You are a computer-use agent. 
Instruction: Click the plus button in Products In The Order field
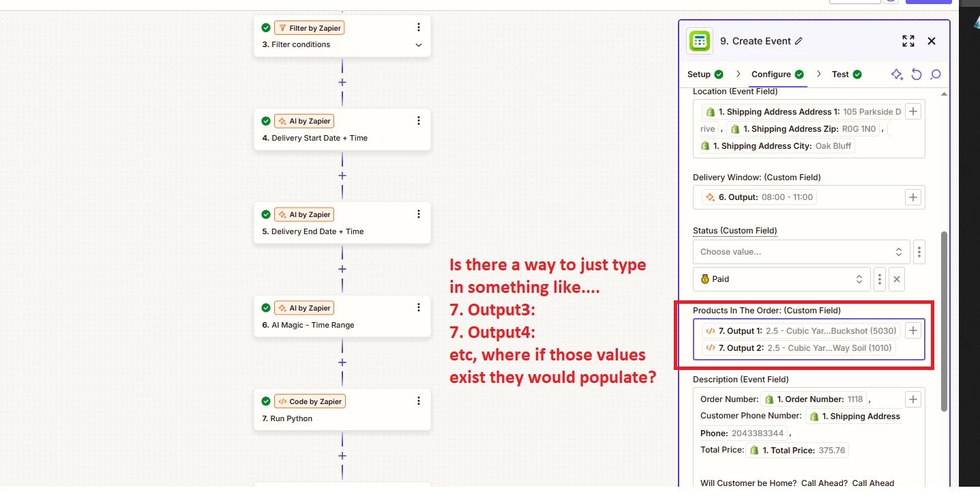click(913, 331)
